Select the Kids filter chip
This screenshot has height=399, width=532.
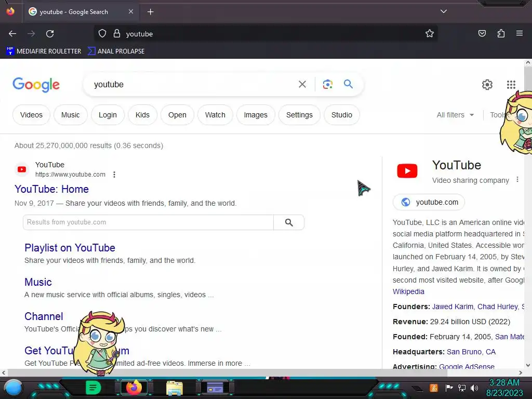pos(142,115)
